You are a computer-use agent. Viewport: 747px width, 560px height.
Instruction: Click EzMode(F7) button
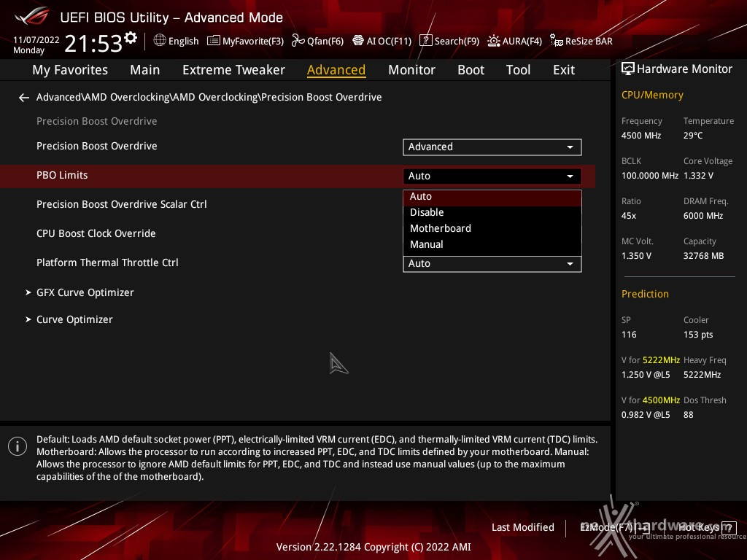615,528
